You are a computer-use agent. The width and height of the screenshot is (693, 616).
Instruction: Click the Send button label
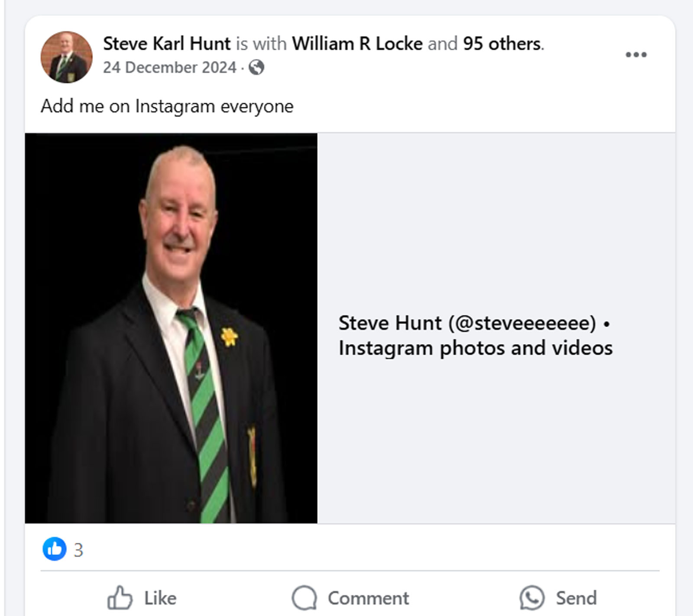(576, 598)
